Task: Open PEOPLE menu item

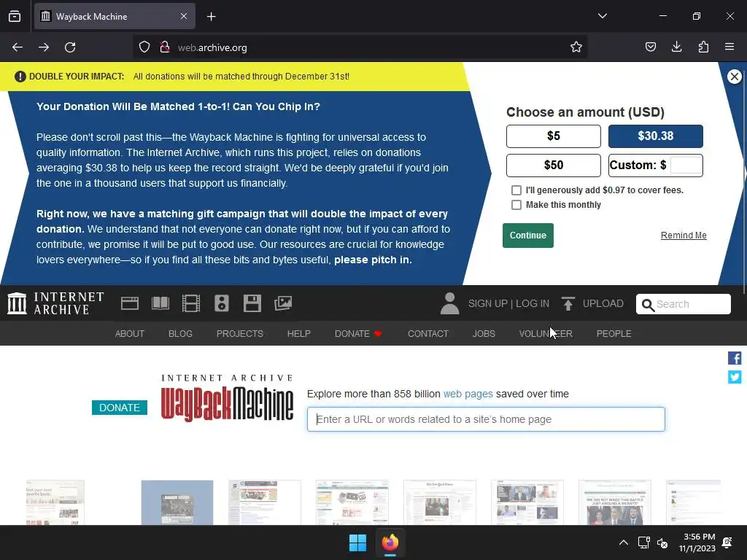Action: [x=614, y=334]
